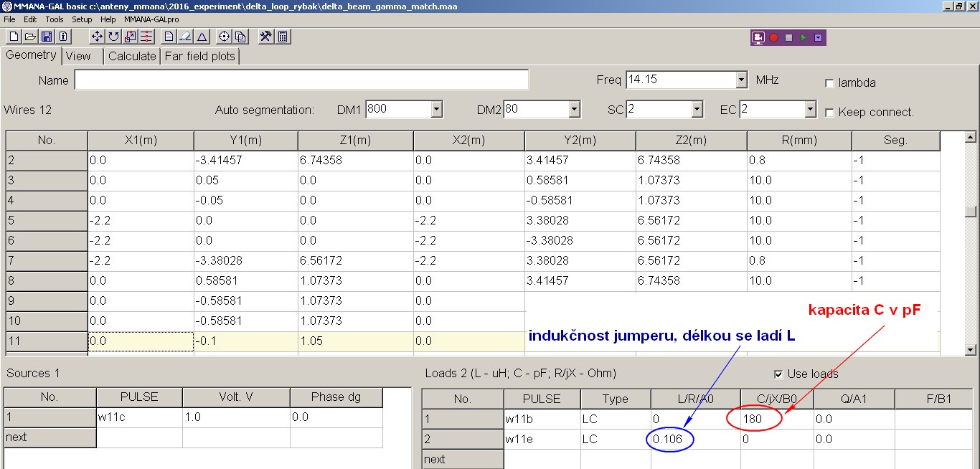
Task: Click the Open file folder icon
Action: tap(30, 37)
